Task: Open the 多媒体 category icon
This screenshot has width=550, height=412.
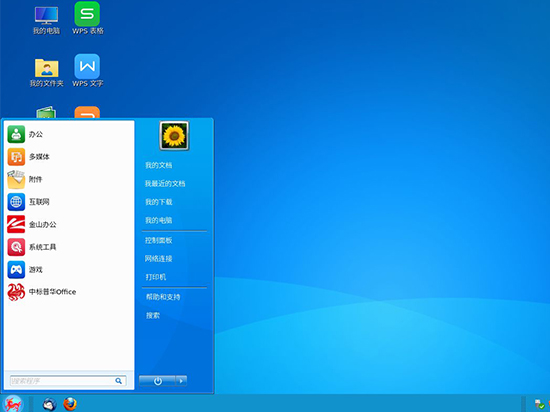Action: coord(16,157)
